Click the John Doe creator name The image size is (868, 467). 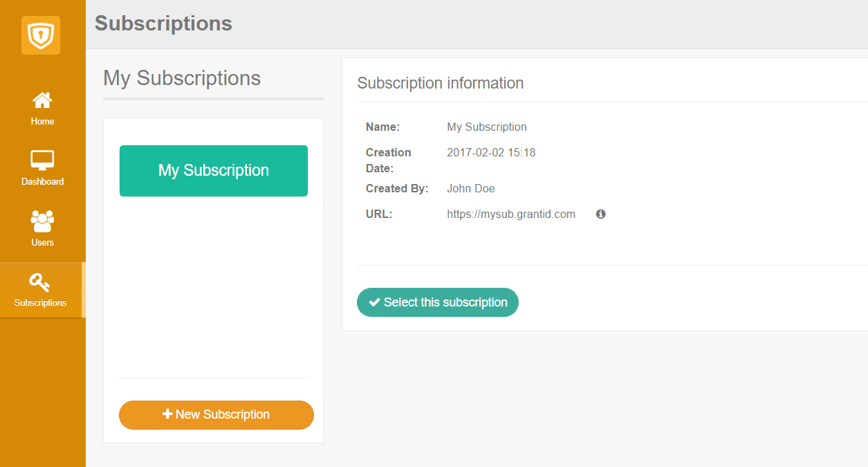coord(471,189)
